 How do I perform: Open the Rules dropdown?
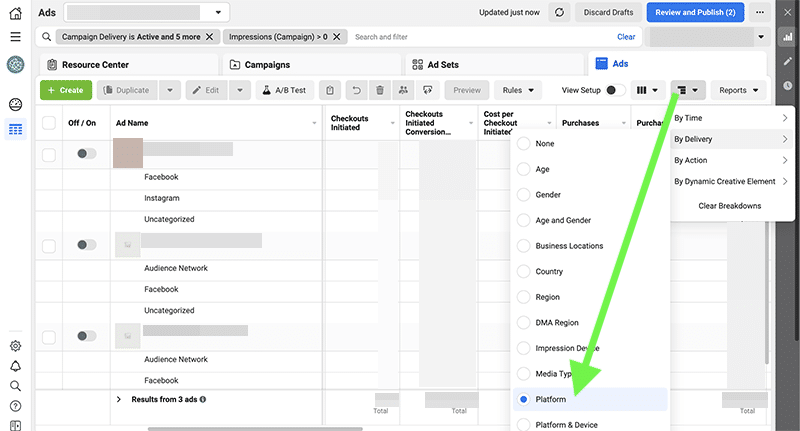click(x=517, y=90)
